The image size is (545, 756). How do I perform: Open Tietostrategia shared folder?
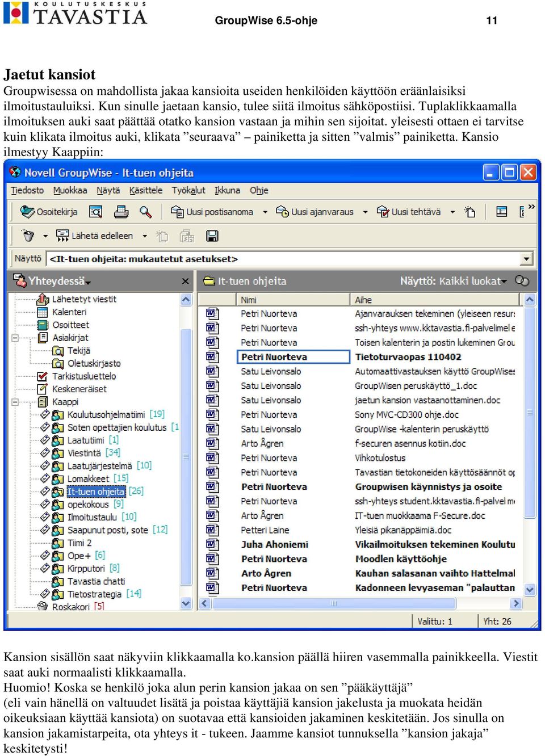coord(94,594)
